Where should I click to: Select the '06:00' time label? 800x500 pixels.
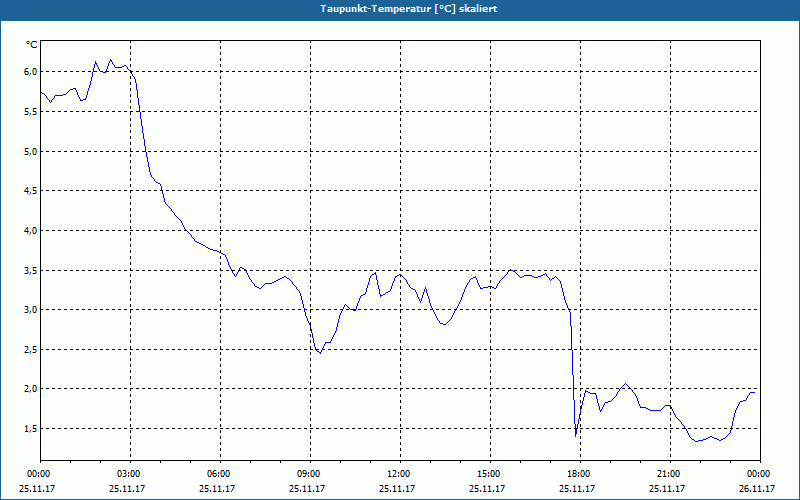coord(218,474)
